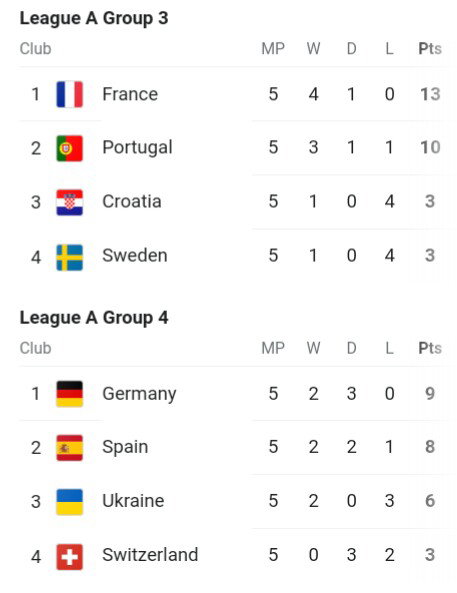Open the Portugal team name link

(138, 148)
